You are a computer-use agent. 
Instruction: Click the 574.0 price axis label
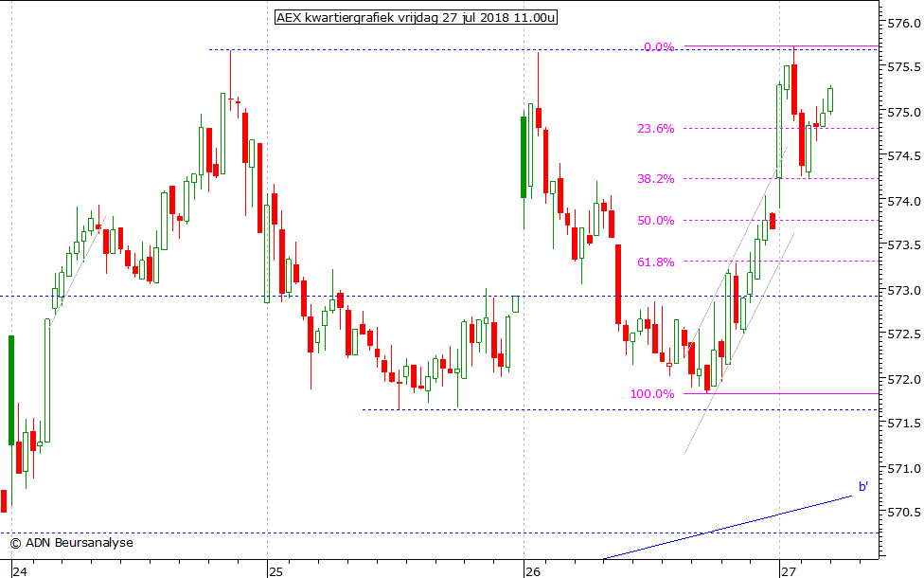coord(903,201)
